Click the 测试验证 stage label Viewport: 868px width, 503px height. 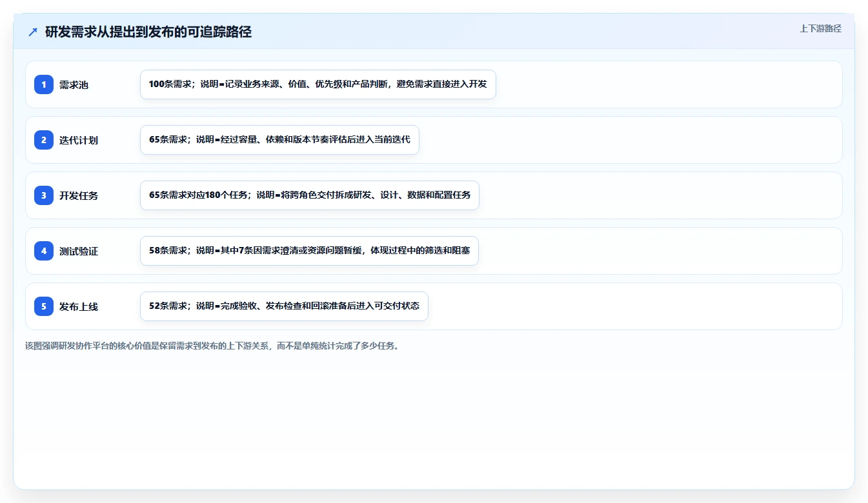click(x=79, y=251)
